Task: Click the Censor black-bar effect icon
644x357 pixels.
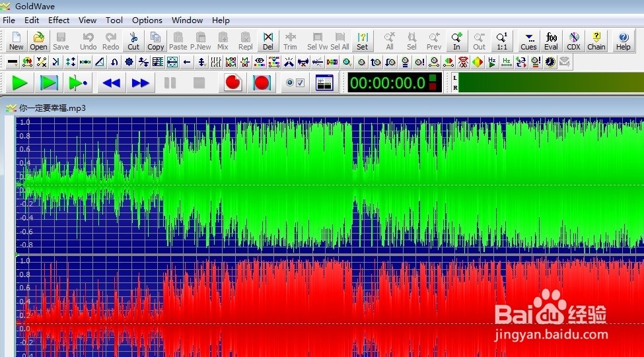Action: click(x=13, y=62)
